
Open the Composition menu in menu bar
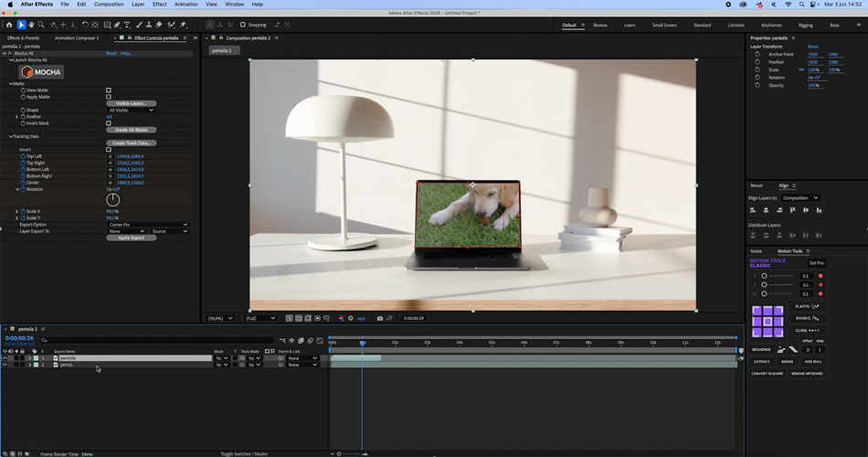[x=109, y=5]
